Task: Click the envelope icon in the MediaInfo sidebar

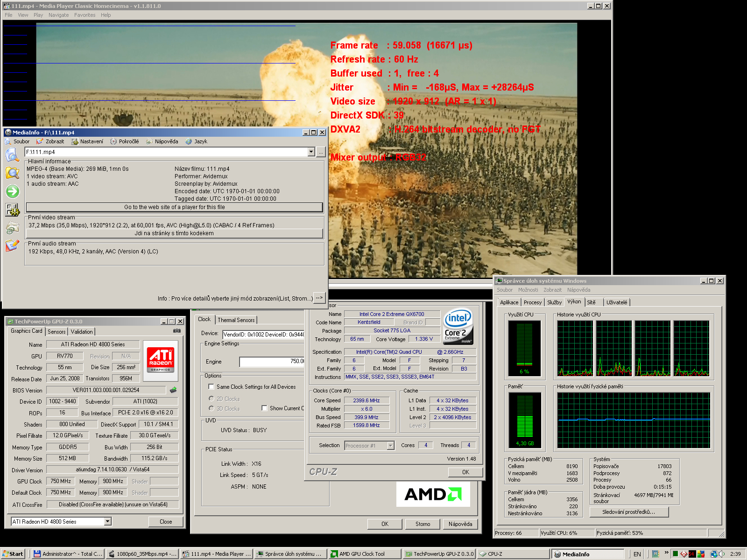Action: point(13,228)
